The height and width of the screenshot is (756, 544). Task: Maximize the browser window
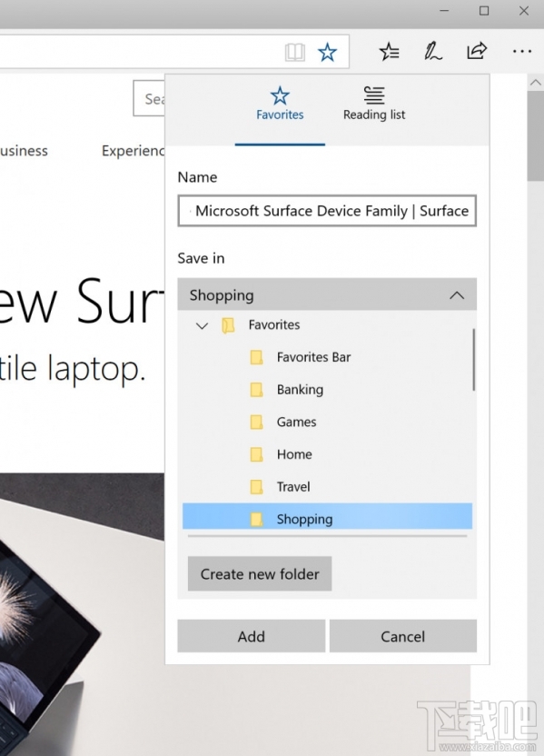484,11
